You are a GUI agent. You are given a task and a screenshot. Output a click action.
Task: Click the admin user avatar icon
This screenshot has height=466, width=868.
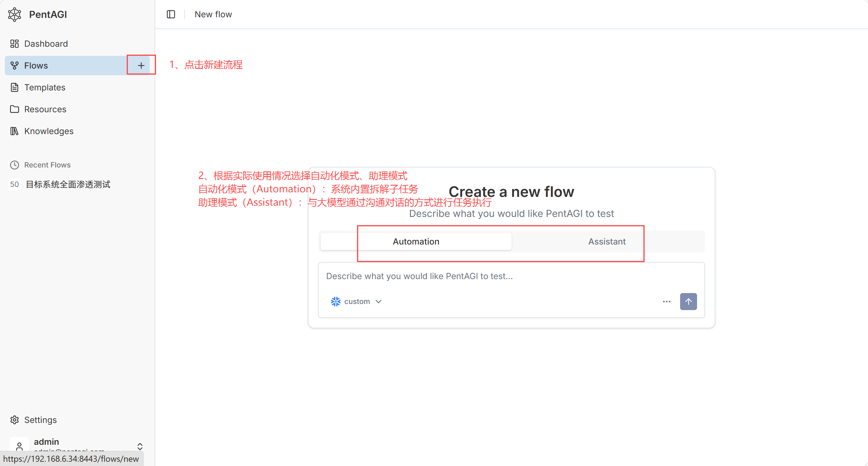19,446
